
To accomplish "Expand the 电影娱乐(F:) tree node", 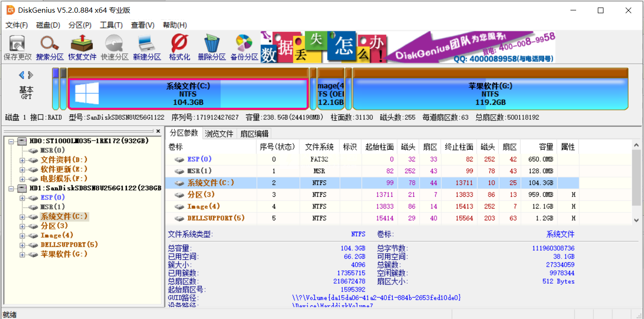I will click(22, 179).
